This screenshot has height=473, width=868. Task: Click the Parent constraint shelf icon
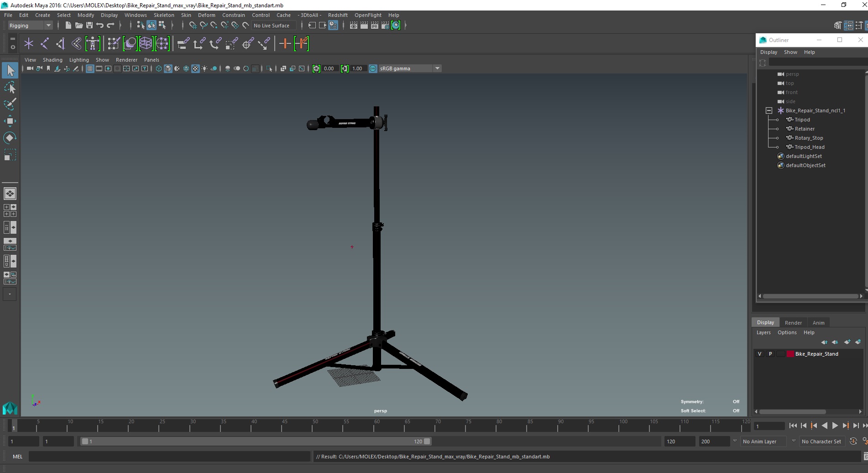[183, 44]
